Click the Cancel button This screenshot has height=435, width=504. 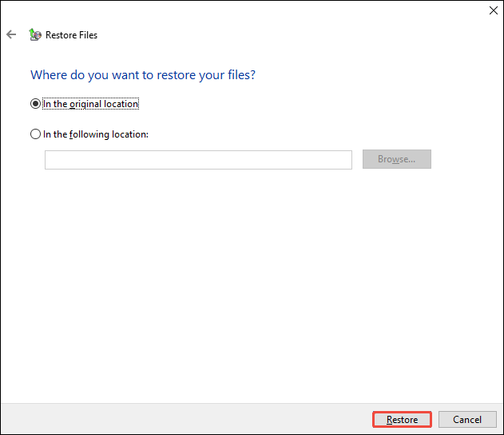coord(467,420)
